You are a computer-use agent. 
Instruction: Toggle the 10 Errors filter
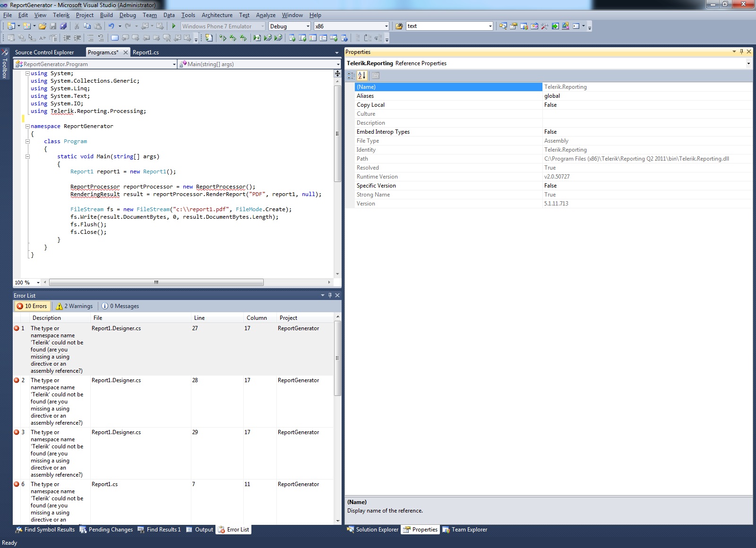pyautogui.click(x=32, y=306)
